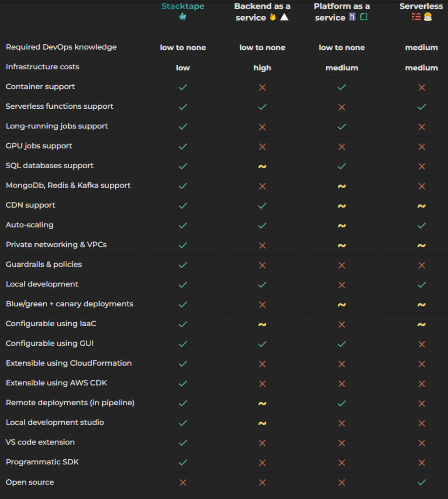This screenshot has height=499, width=448.
Task: Click the red cross for Stacktape Open source
Action: click(183, 482)
